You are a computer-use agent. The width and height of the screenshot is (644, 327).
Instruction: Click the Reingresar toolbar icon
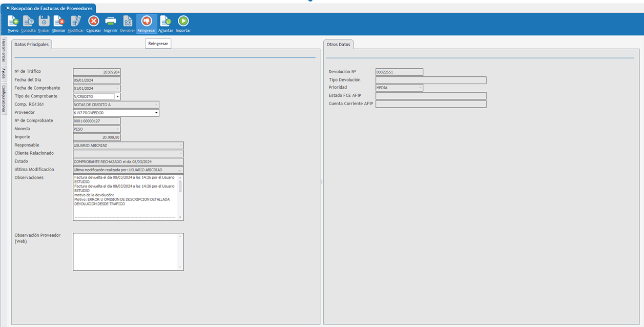point(147,24)
